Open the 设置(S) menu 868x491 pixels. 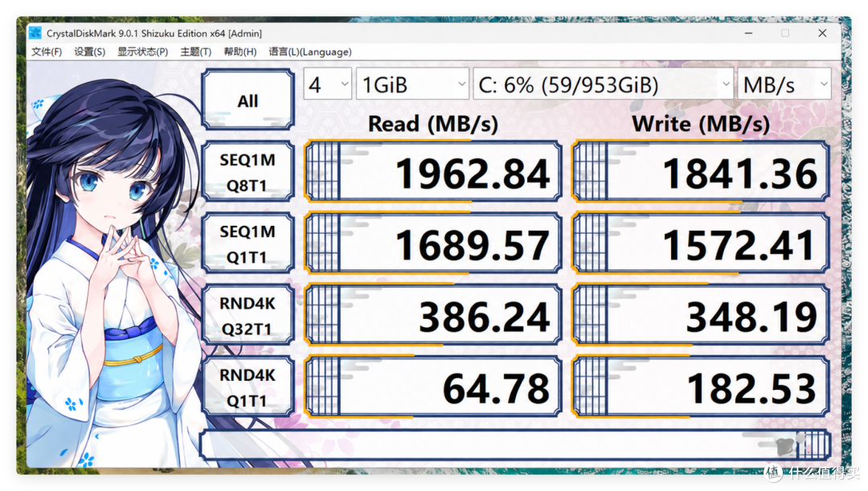point(90,52)
